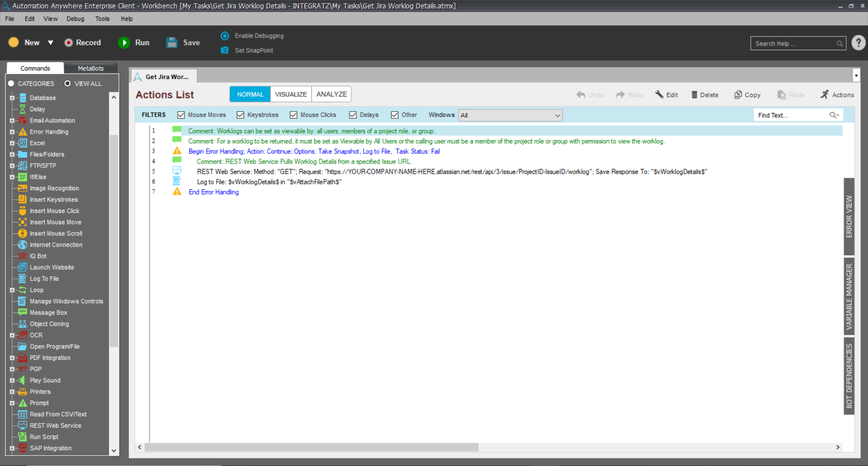Screen dimensions: 868x466
Task: Select the Insert Mouse Click command icon
Action: (23, 211)
